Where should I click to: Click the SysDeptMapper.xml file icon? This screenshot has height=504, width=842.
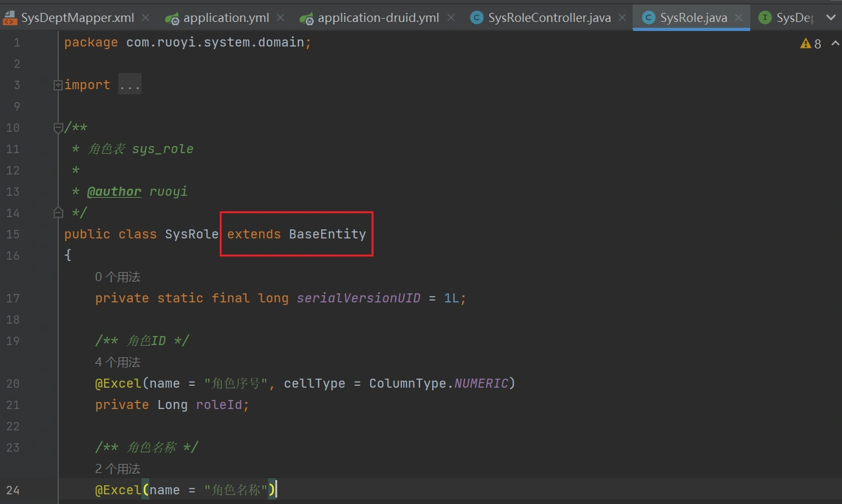[x=10, y=18]
